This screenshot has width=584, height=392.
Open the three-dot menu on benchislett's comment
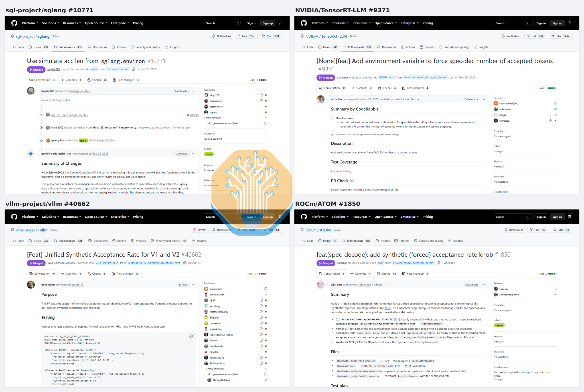[194, 285]
